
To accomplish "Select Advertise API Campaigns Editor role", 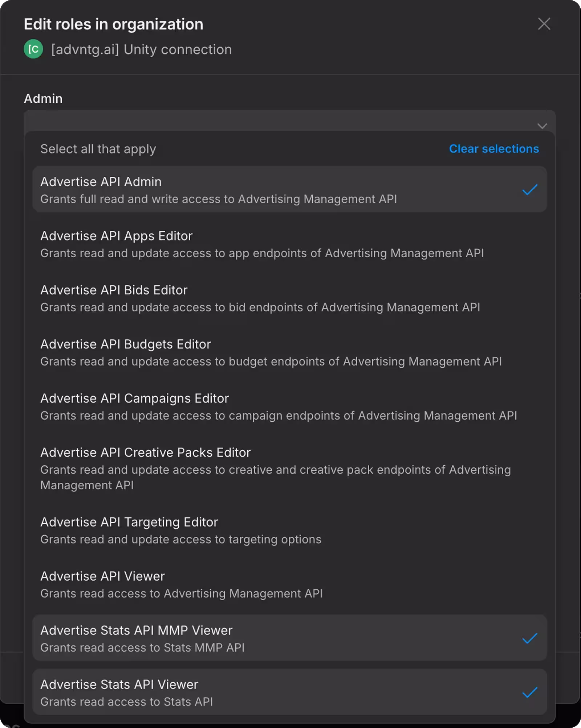I will tap(290, 406).
